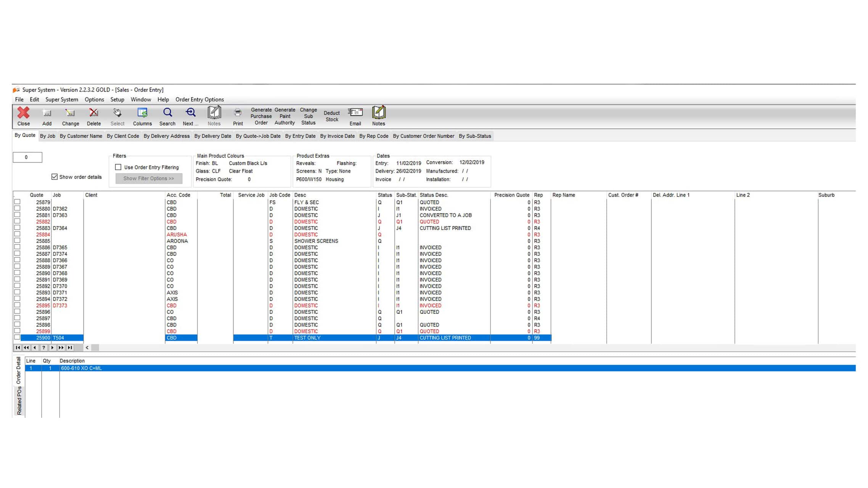This screenshot has height=488, width=868.
Task: Click the Quote column header
Action: coord(37,195)
